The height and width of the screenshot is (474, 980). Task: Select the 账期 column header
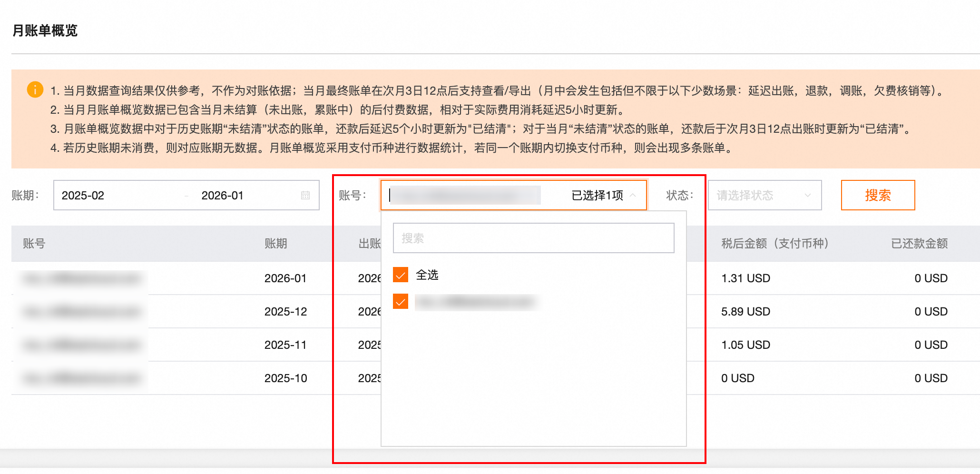tap(276, 244)
